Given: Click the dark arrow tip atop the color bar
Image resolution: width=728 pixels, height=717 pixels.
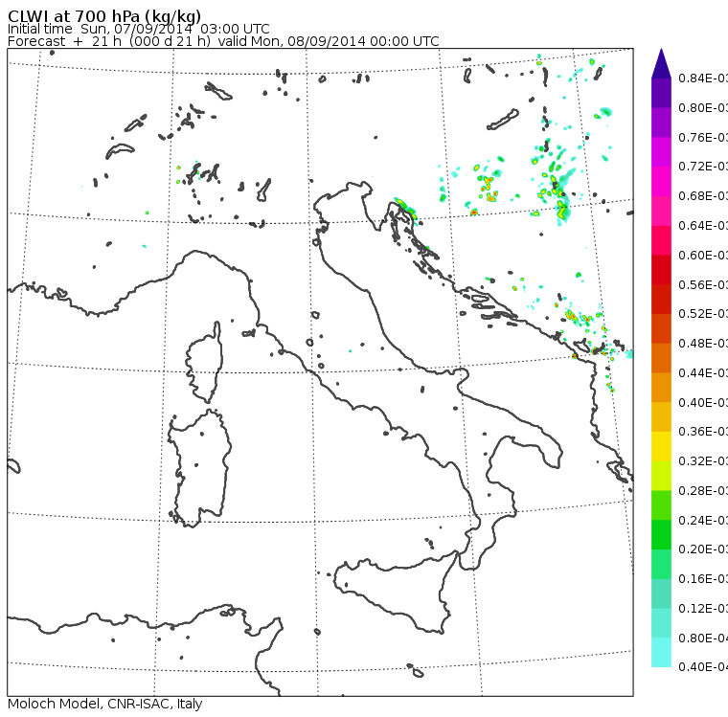Looking at the screenshot, I should (x=661, y=63).
